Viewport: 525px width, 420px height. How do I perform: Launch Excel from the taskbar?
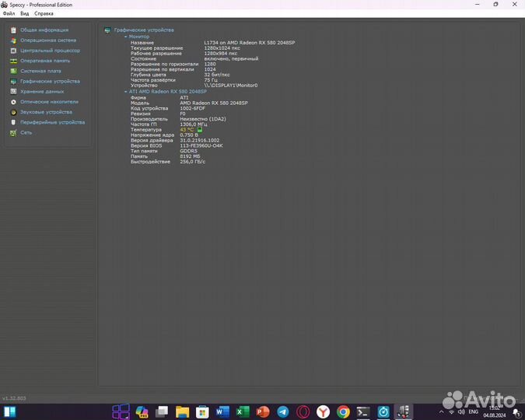coord(243,411)
